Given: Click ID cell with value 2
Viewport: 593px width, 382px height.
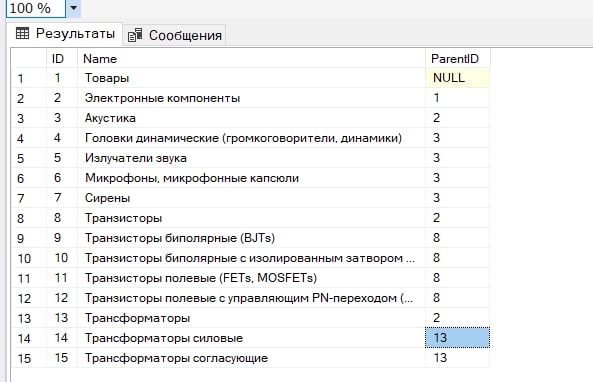Looking at the screenshot, I should point(62,98).
